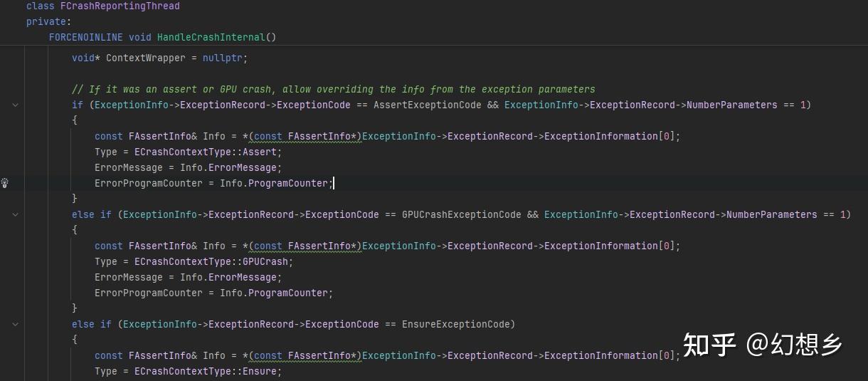Collapse the EnsureExceptionCode else-if block
868x381 pixels.
[16, 324]
